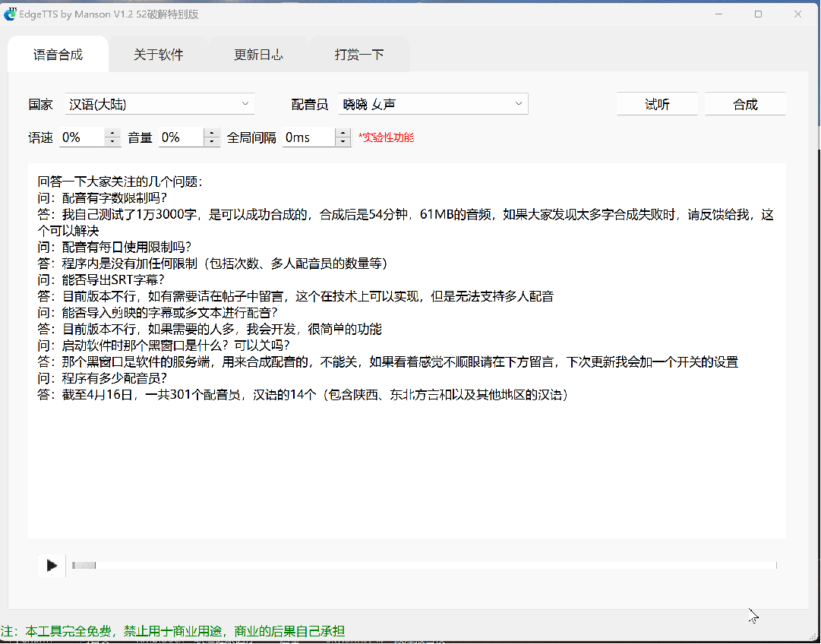
Task: Click the line 问：配音有字数限制吗？
Action: tap(102, 198)
